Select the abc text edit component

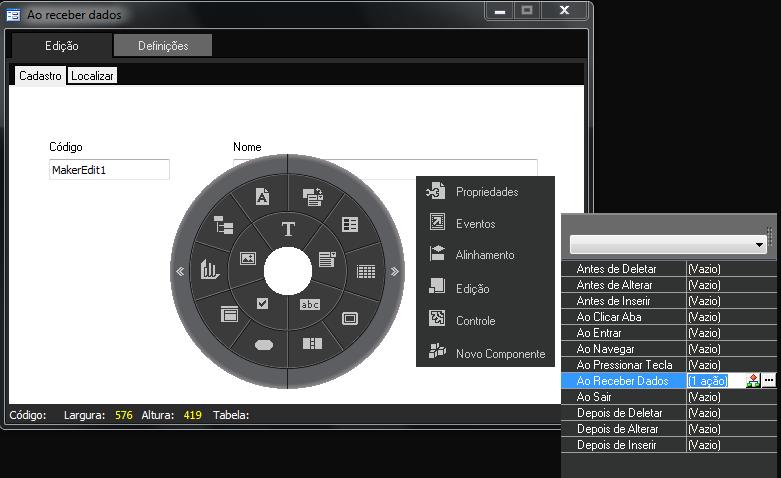tap(310, 304)
